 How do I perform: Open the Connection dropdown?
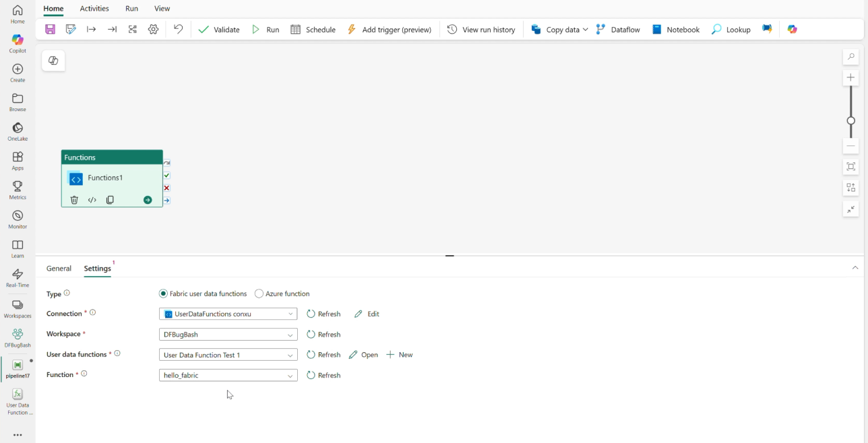click(228, 314)
